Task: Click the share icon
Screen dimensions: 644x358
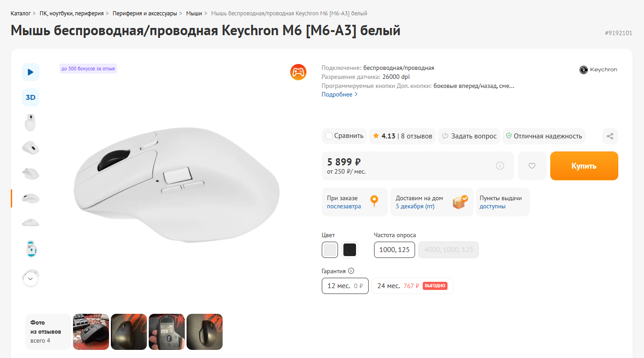Action: click(610, 136)
